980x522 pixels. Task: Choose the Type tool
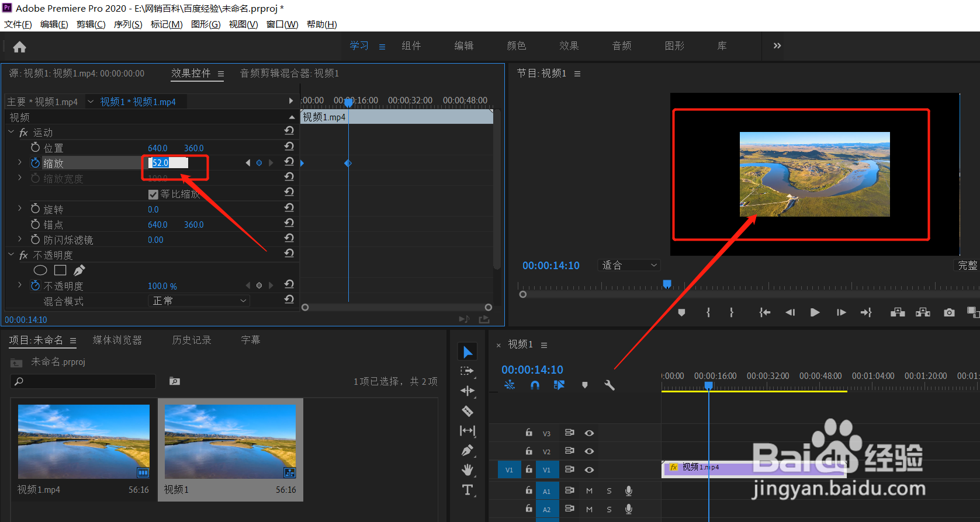click(x=468, y=490)
